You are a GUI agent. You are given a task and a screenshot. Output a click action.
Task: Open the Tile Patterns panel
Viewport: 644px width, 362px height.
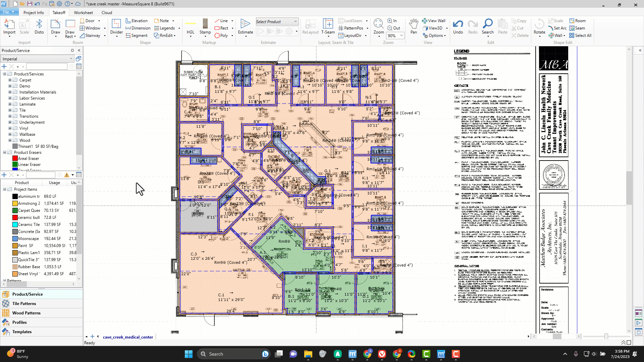point(24,304)
